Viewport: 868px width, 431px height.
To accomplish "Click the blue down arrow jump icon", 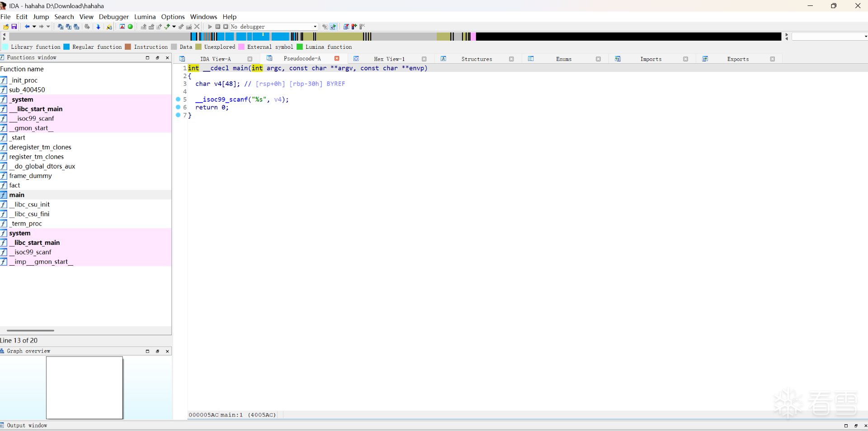I will pos(98,27).
